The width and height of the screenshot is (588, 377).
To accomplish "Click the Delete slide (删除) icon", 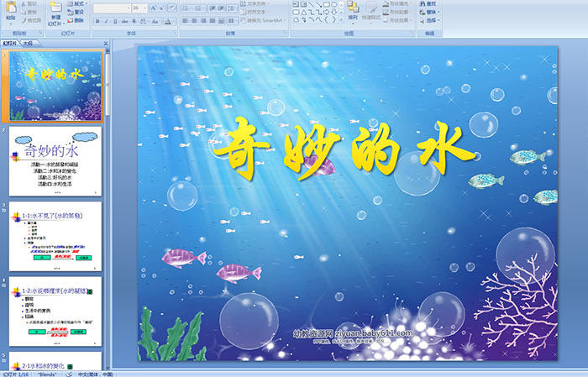I will [76, 21].
